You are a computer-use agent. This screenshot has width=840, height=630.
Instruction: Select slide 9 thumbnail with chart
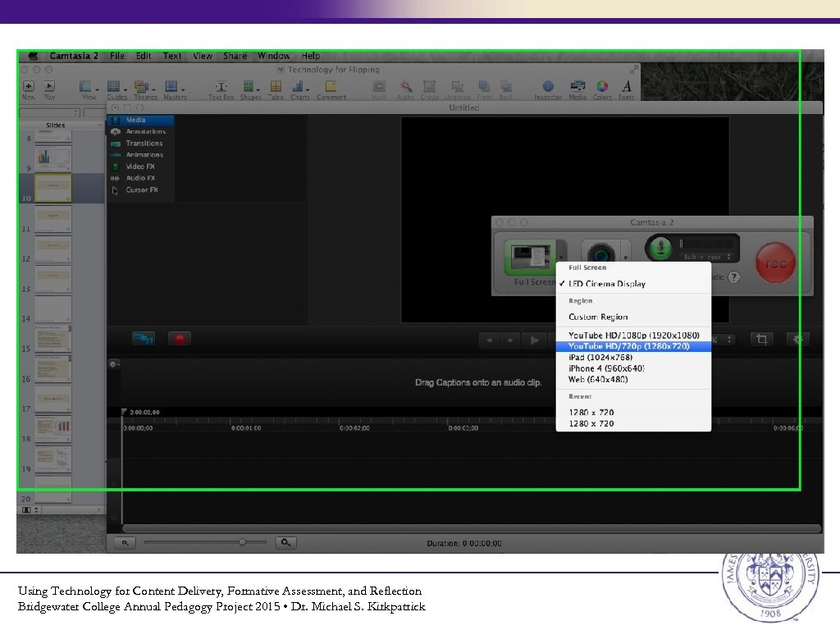(x=53, y=158)
